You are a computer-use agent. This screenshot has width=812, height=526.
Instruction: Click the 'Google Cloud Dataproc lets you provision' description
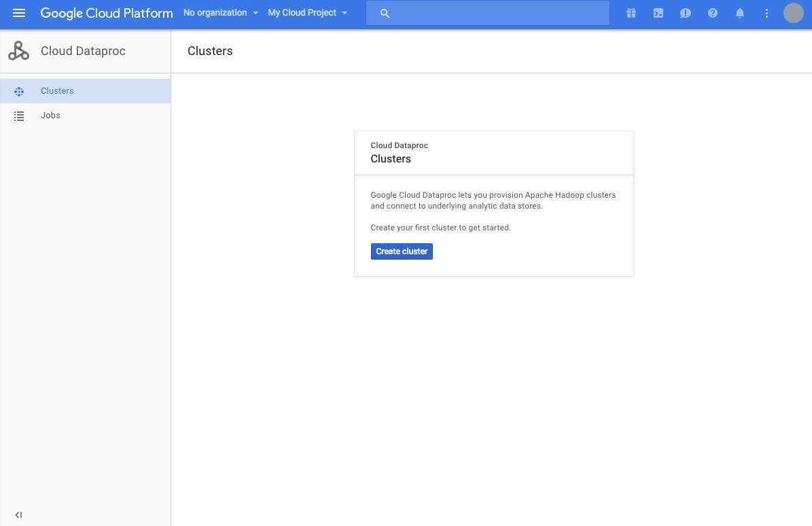point(493,200)
